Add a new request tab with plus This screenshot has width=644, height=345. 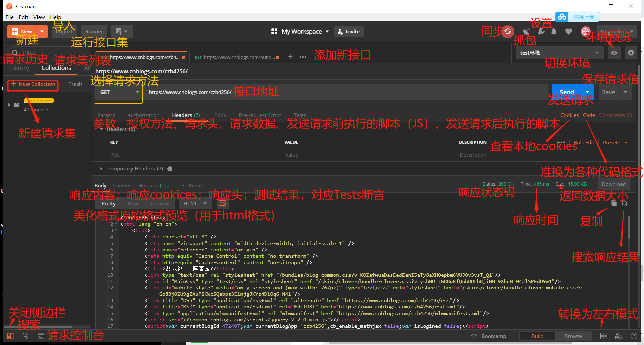pos(290,57)
